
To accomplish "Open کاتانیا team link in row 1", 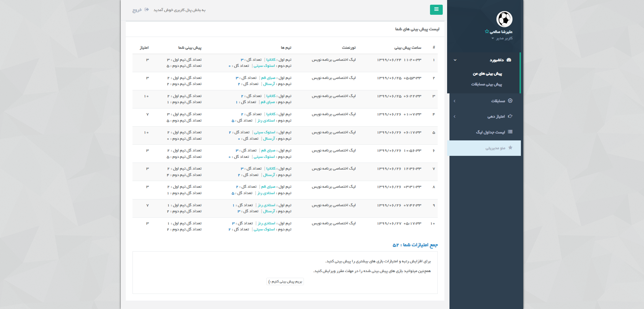I will (x=271, y=60).
